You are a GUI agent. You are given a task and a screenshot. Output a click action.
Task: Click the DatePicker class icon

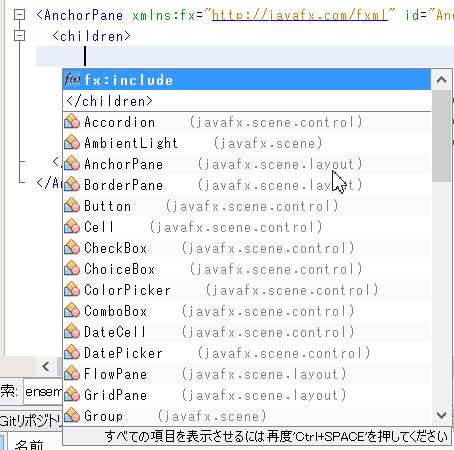(x=72, y=353)
